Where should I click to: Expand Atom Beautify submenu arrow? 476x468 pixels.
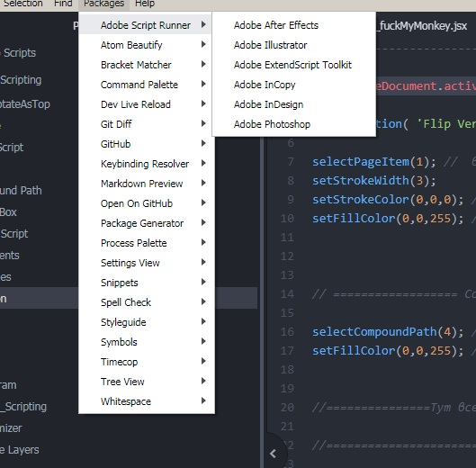point(203,44)
